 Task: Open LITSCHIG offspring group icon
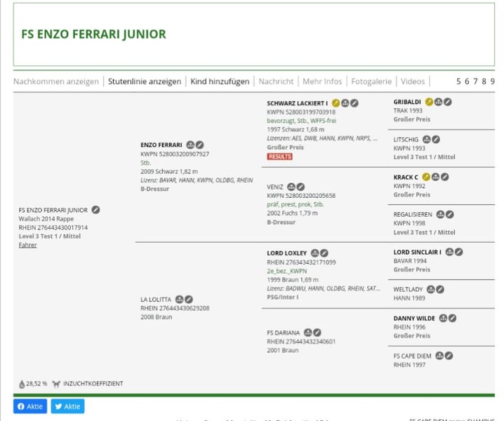tap(427, 140)
